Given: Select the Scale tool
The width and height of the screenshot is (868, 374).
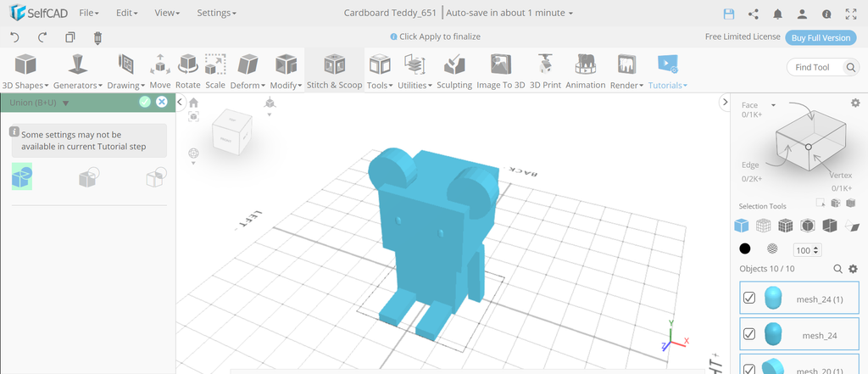Looking at the screenshot, I should (x=215, y=72).
